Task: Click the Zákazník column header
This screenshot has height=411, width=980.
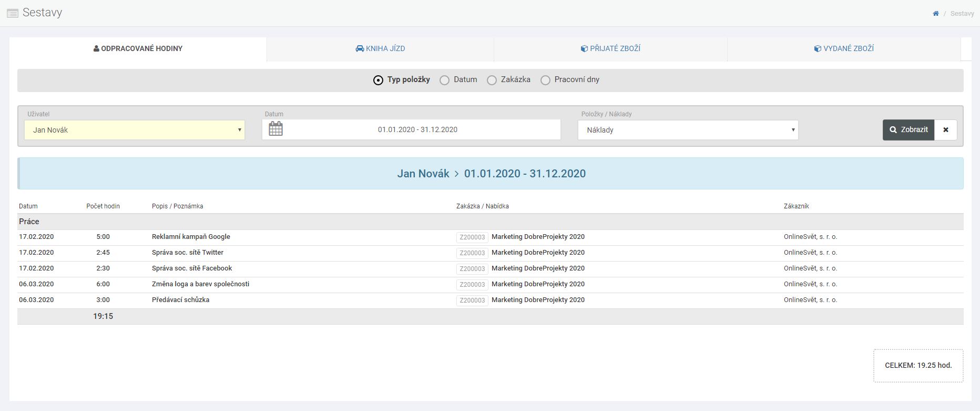Action: point(796,206)
